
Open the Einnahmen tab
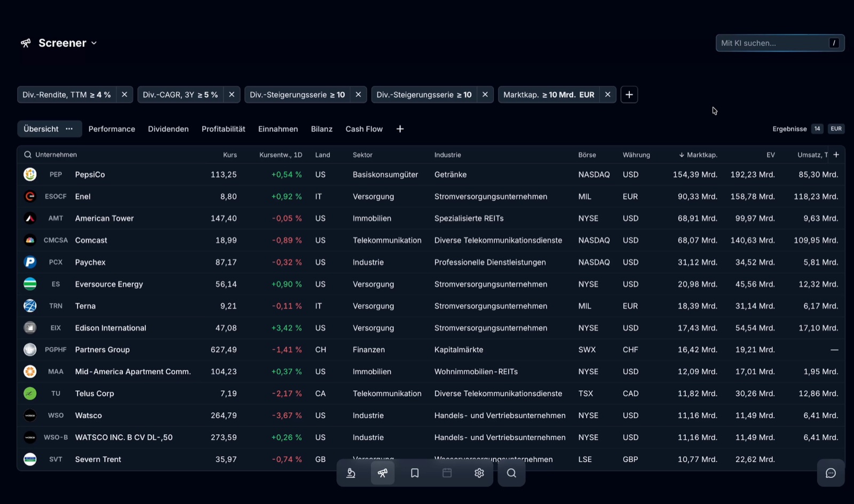pyautogui.click(x=278, y=129)
